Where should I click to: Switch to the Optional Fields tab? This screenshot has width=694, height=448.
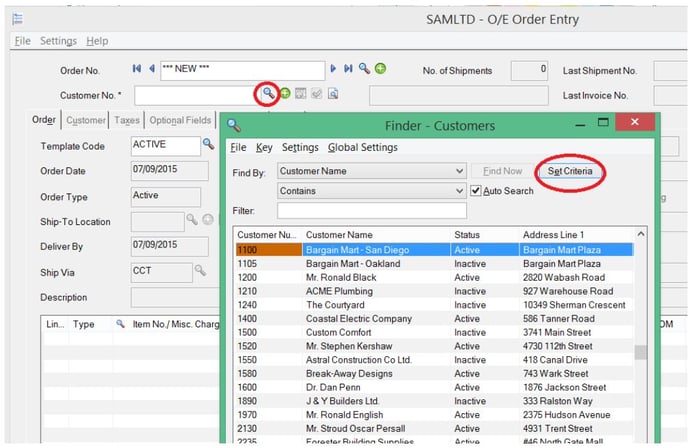click(180, 120)
